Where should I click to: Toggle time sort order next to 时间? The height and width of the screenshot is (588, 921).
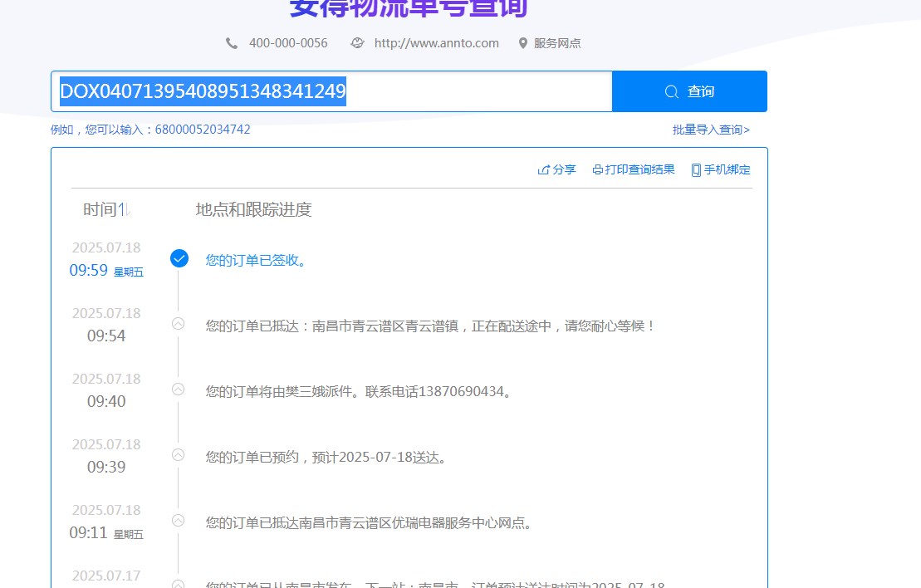(x=125, y=210)
